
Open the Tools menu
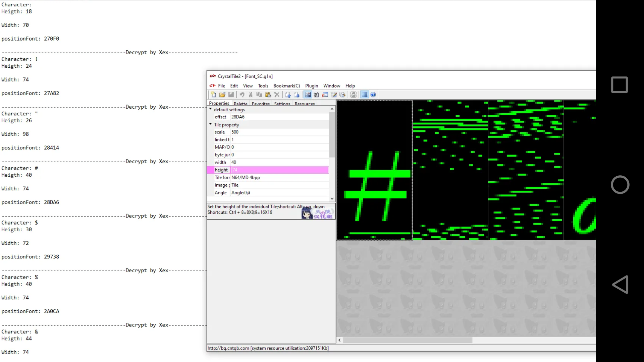point(263,86)
